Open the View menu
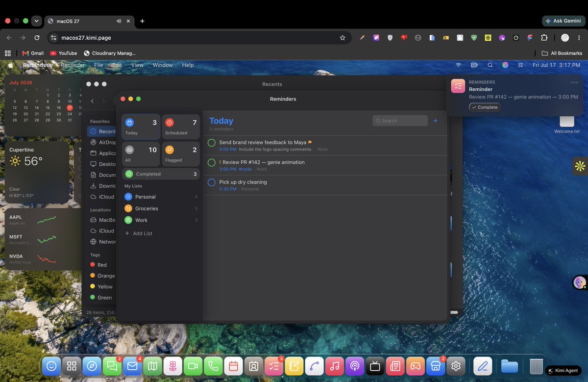 tap(137, 65)
